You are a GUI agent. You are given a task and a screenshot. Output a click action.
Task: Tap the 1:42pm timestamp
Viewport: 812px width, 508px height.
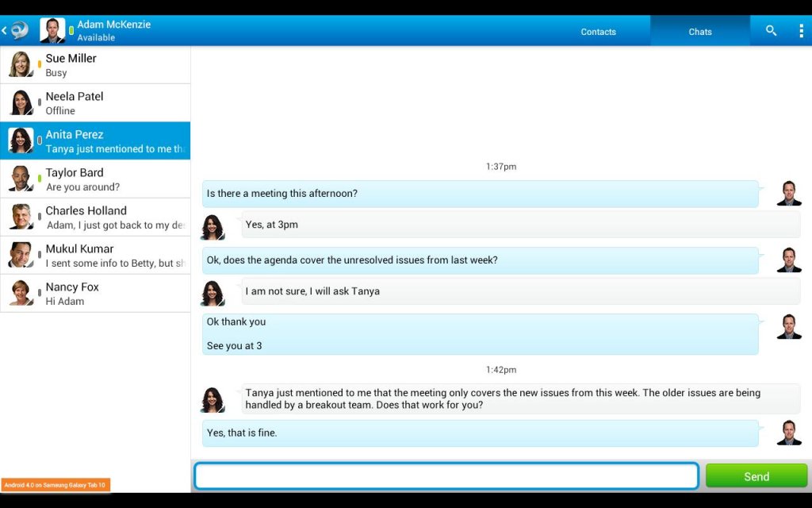point(501,370)
